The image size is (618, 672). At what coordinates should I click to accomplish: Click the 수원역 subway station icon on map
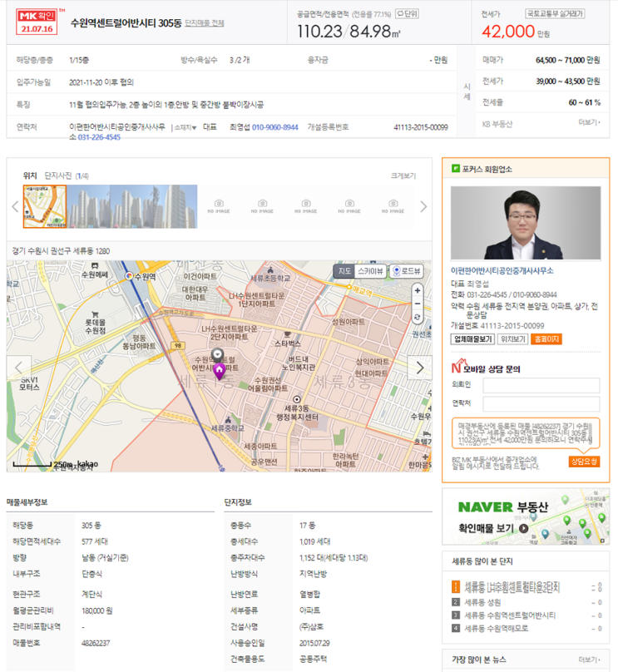(129, 276)
